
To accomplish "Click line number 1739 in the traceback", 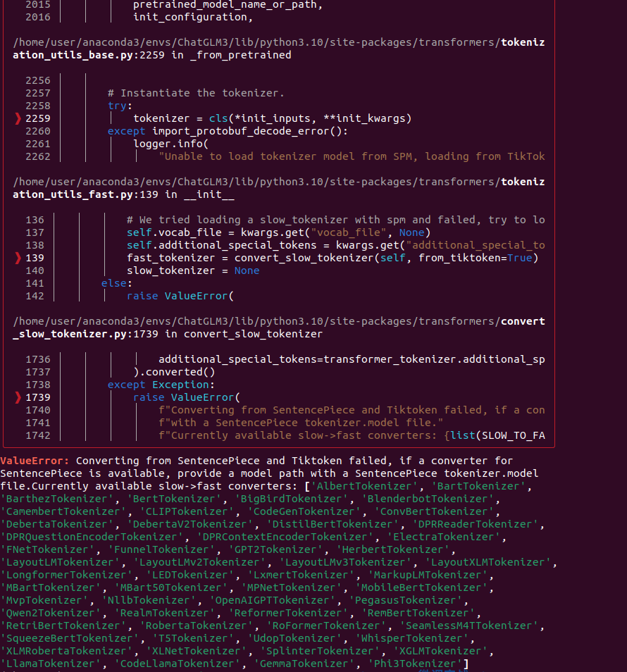I will pos(38,397).
